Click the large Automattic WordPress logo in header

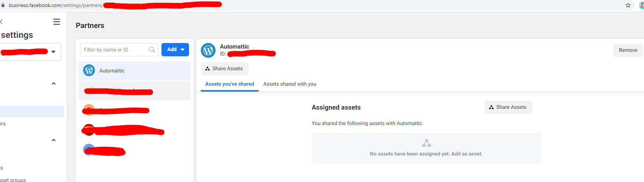[208, 50]
